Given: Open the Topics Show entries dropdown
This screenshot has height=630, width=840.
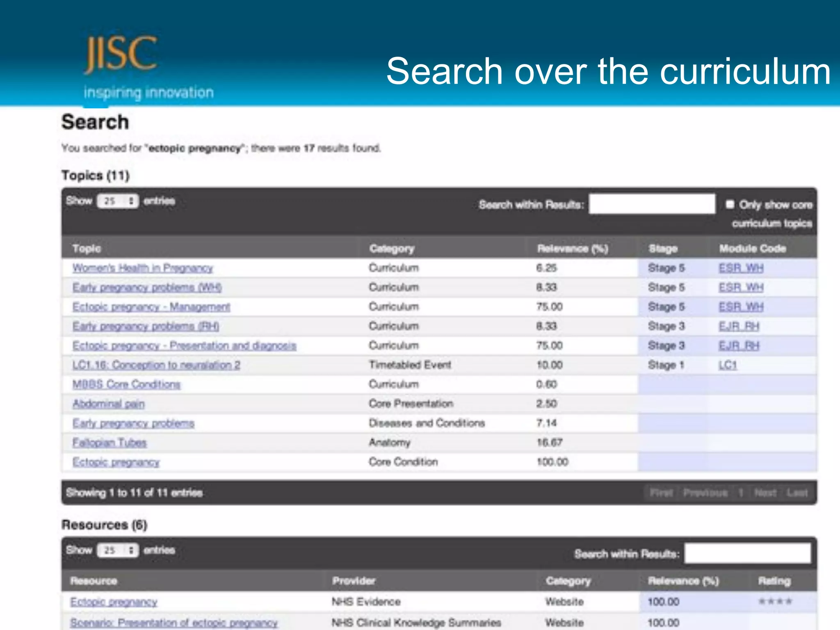Looking at the screenshot, I should [x=118, y=201].
